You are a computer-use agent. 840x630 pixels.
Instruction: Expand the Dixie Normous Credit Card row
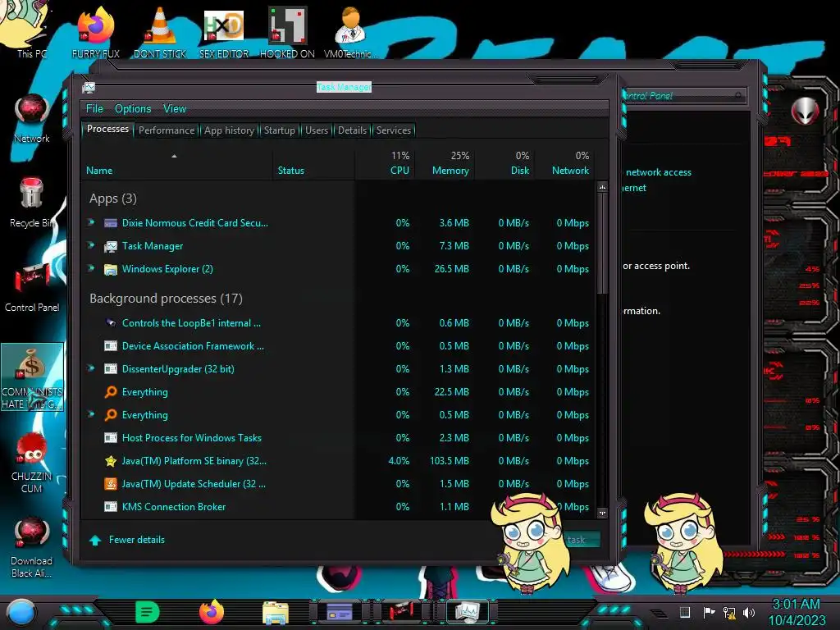pos(91,221)
